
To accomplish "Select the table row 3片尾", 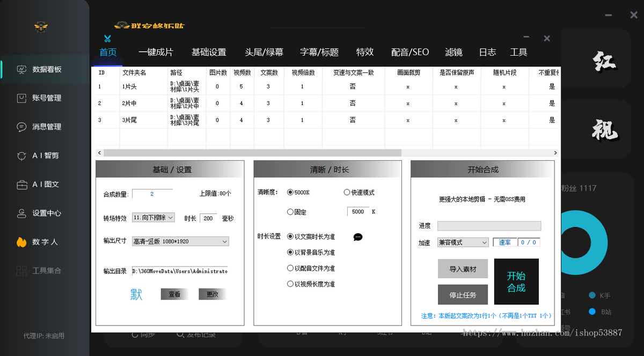I will click(x=326, y=120).
